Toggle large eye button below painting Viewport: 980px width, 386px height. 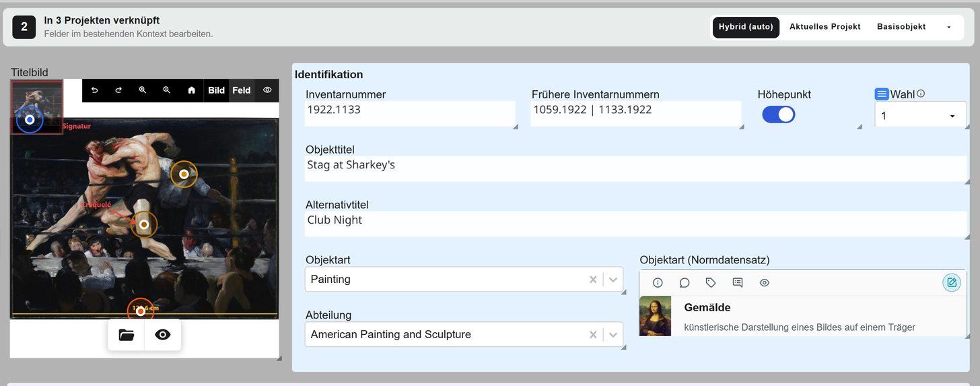163,335
